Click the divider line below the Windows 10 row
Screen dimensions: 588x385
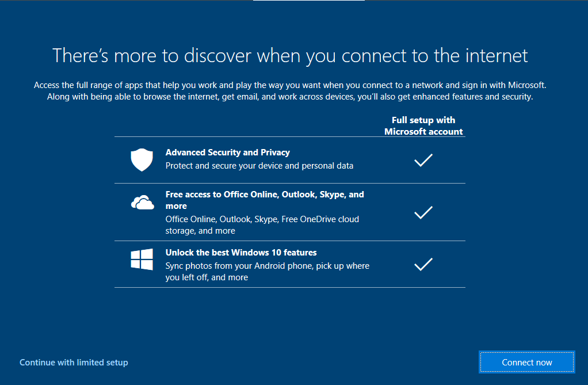(290, 287)
